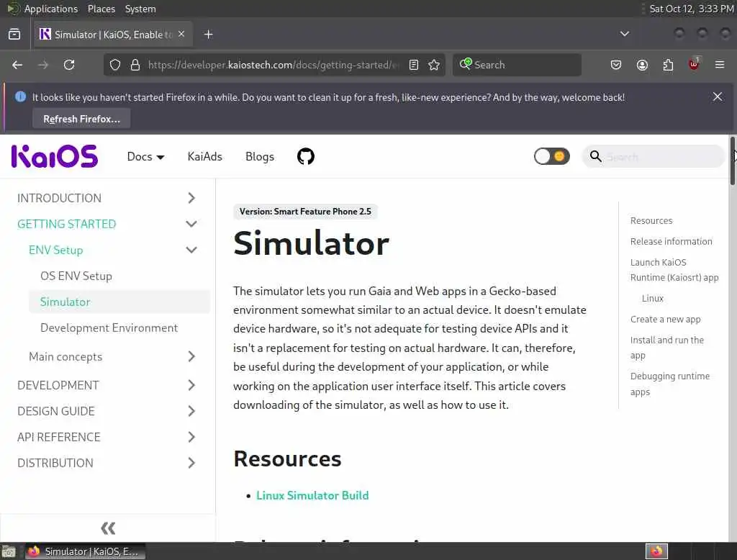Viewport: 737px width, 560px height.
Task: Open the API REFERENCE sidebar category
Action: click(59, 437)
